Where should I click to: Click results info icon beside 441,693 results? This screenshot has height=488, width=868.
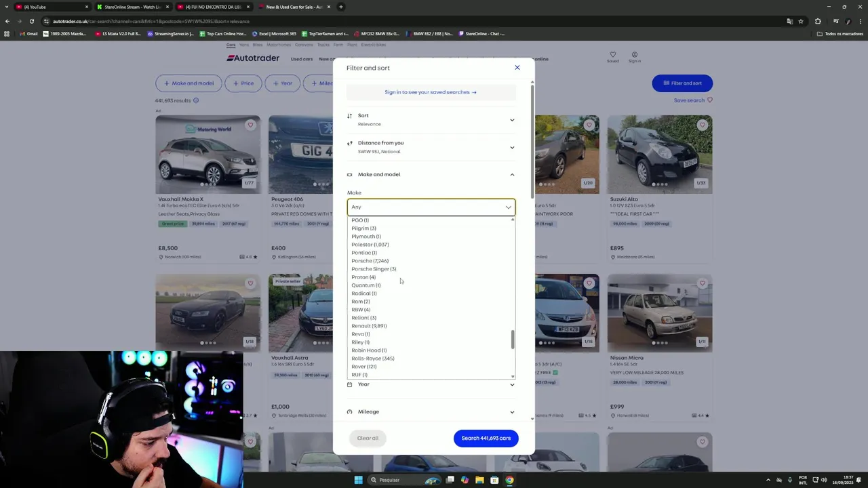(x=196, y=100)
